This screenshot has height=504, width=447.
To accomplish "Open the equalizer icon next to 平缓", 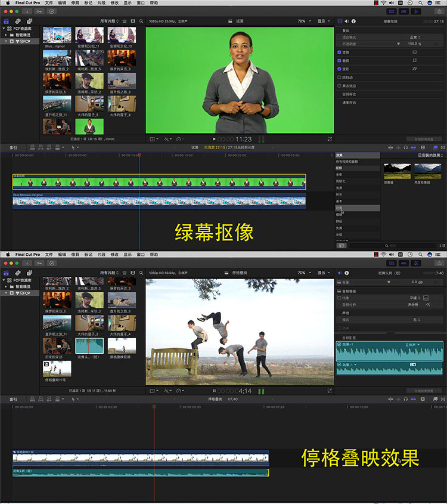I will pyautogui.click(x=426, y=298).
